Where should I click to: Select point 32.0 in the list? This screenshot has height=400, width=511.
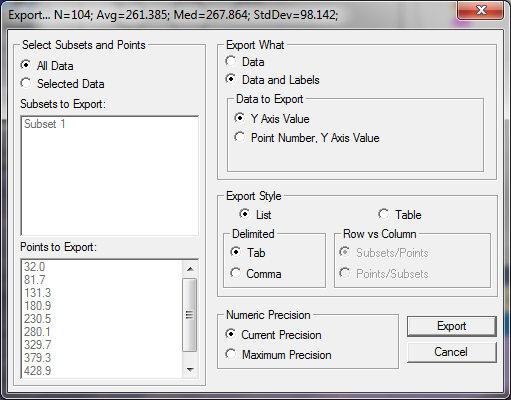[103, 267]
